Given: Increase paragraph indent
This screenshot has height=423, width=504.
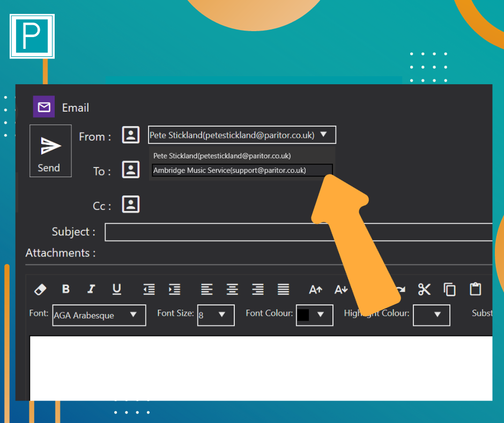Looking at the screenshot, I should [175, 289].
